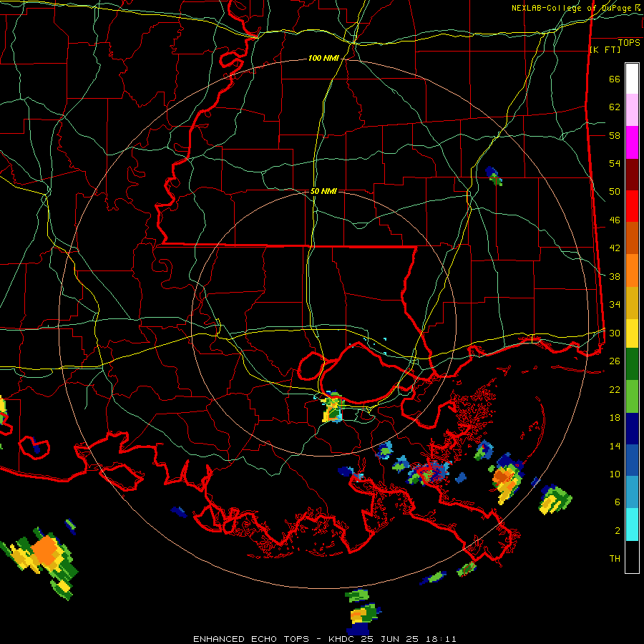The width and height of the screenshot is (644, 644).
Task: Click the NEXLAB-College of DuPage text
Action: click(x=572, y=8)
